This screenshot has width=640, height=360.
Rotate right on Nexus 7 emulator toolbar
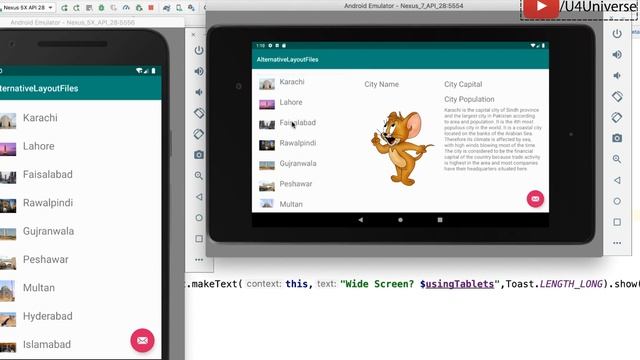(617, 118)
